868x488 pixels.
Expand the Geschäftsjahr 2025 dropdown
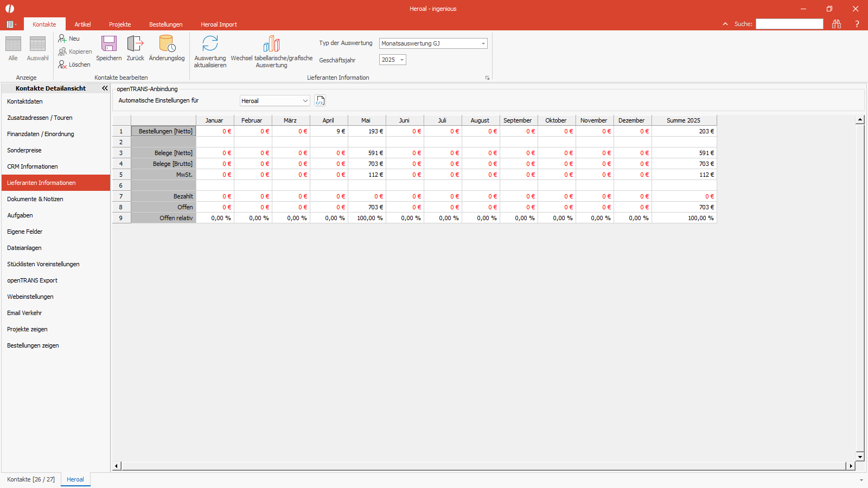click(401, 60)
